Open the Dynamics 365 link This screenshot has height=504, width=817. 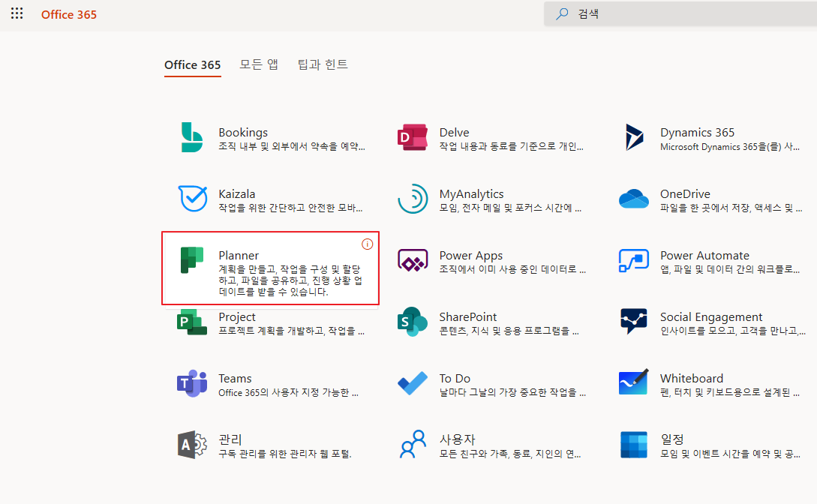697,132
